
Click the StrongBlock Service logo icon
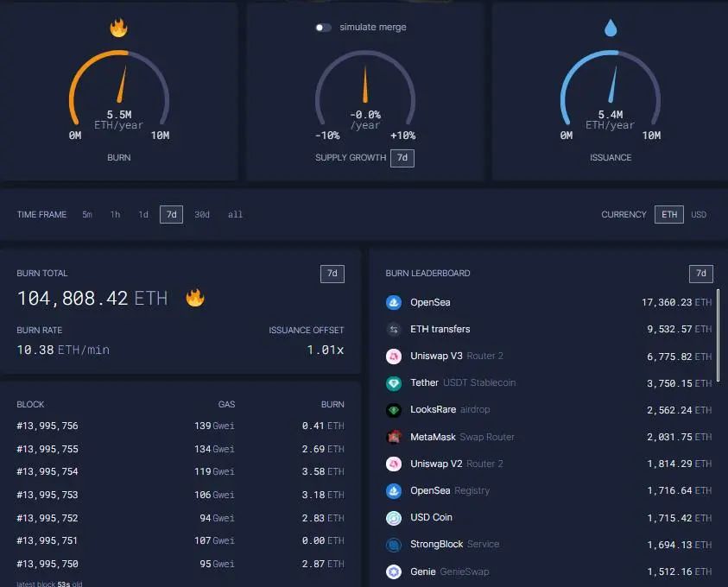[394, 545]
